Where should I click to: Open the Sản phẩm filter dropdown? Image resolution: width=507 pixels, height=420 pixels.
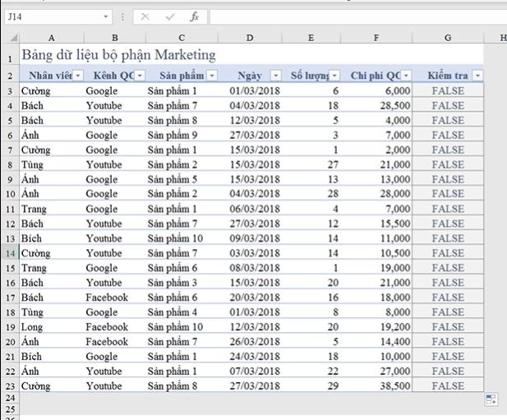tap(212, 76)
